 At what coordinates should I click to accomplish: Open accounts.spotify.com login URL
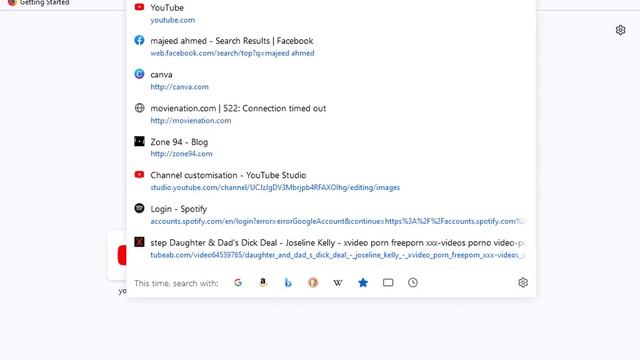tap(337, 221)
